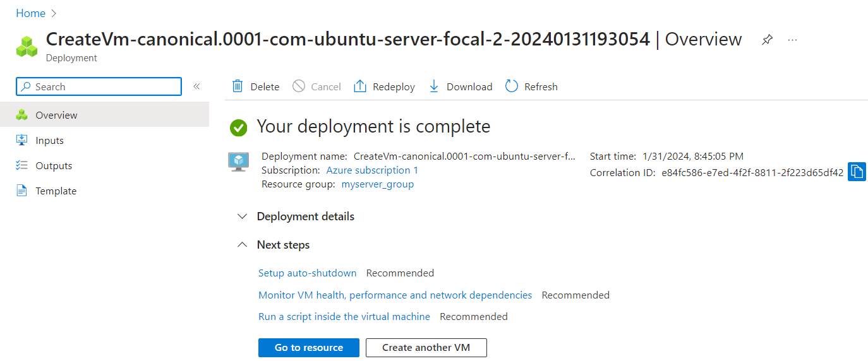Click the Download arrow icon
Screen dimensions: 868x361
click(434, 86)
